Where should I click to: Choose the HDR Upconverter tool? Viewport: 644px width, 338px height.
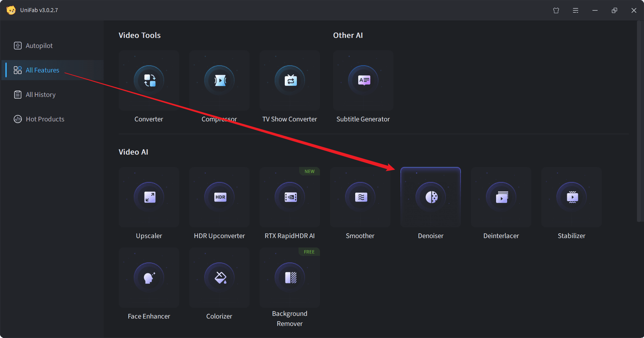coord(219,197)
